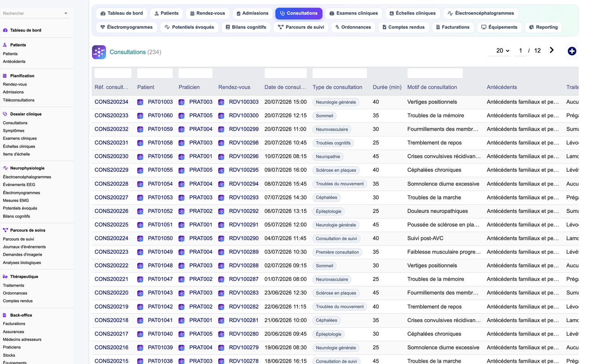Open Téléconsultations in sidebar
589x364 pixels.
click(x=19, y=100)
